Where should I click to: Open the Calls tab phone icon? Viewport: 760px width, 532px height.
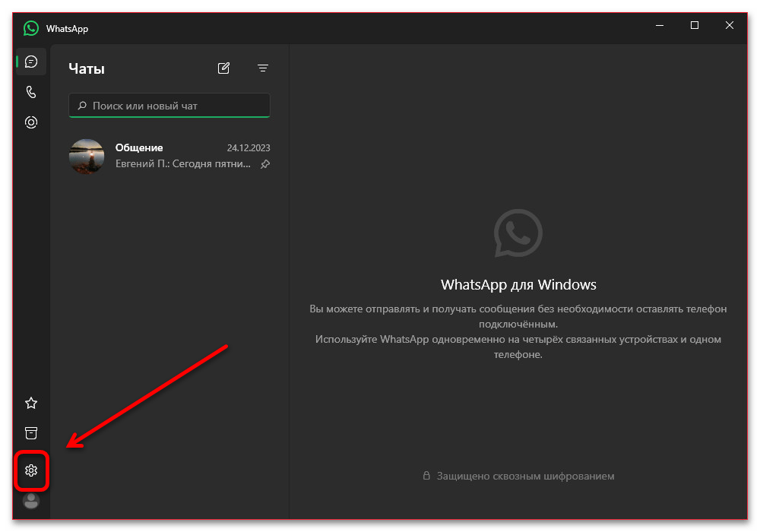(x=31, y=92)
